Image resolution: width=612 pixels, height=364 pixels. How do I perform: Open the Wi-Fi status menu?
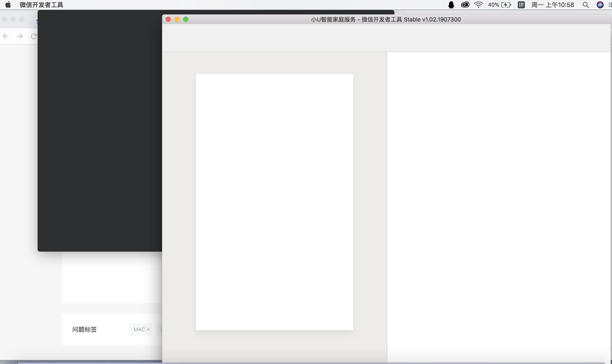[x=478, y=5]
